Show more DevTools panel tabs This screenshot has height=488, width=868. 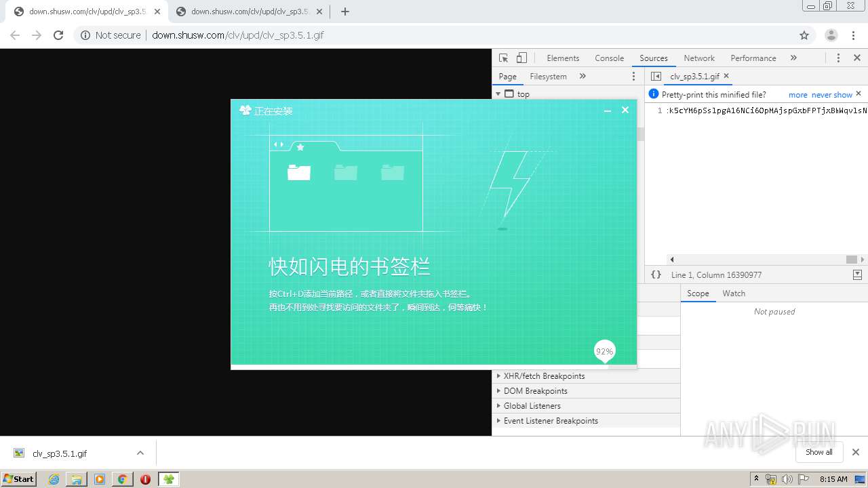(793, 58)
